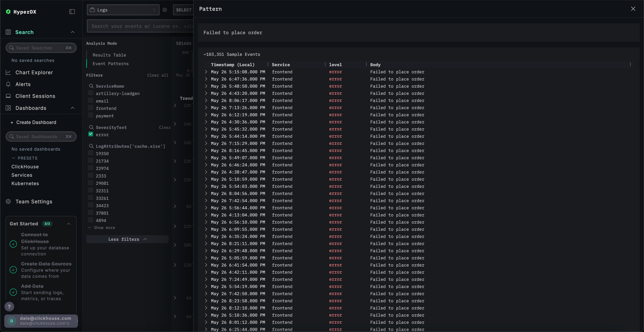Collapse sidebar using panel toggle icon

pyautogui.click(x=72, y=12)
